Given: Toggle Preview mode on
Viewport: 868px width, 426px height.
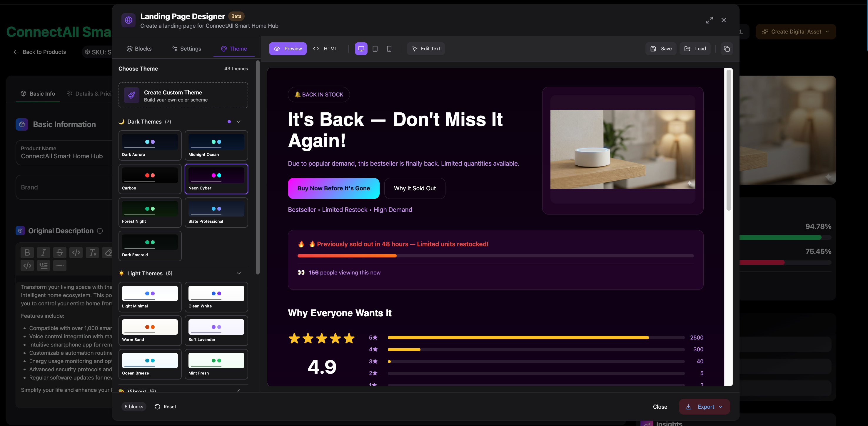Looking at the screenshot, I should pyautogui.click(x=288, y=49).
